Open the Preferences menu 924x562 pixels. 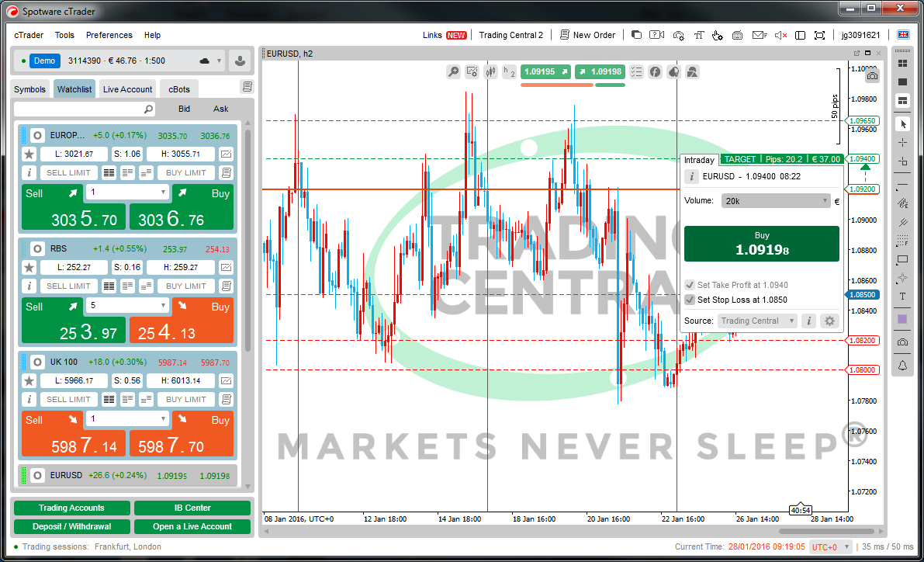click(x=109, y=35)
